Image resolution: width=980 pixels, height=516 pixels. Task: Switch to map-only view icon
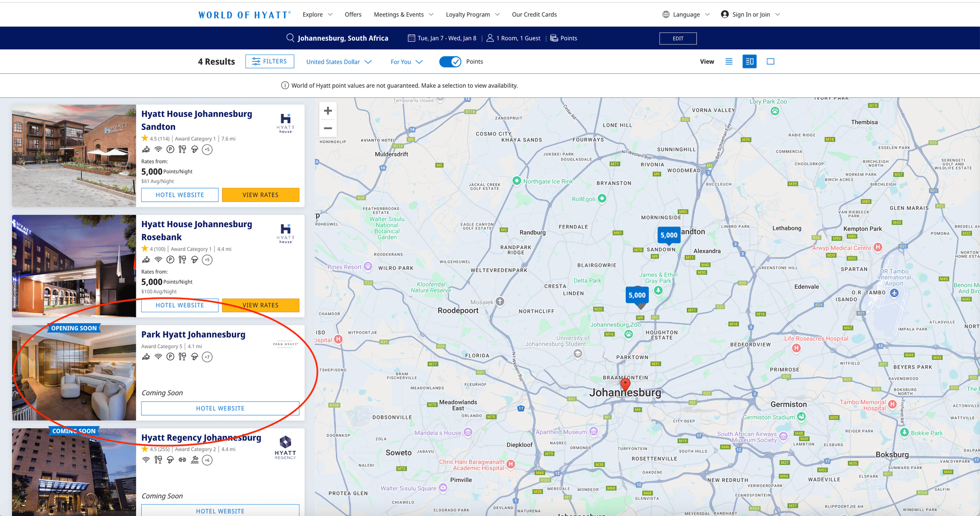tap(770, 62)
